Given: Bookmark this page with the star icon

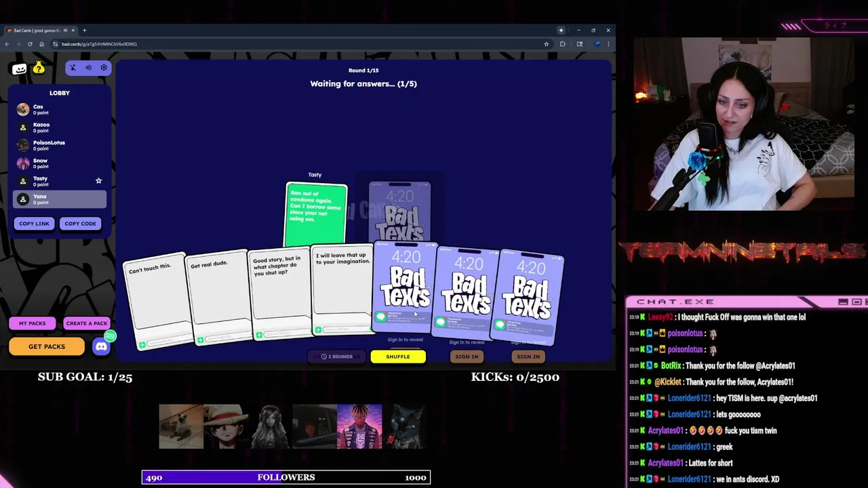Looking at the screenshot, I should [546, 44].
